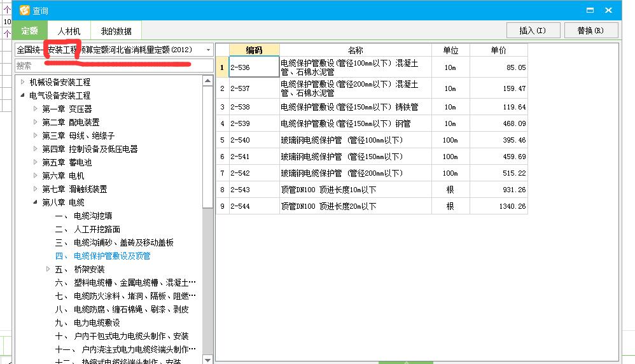Image resolution: width=635 pixels, height=364 pixels.
Task: Select 六、塑料电缆槽 tree item
Action: [125, 283]
